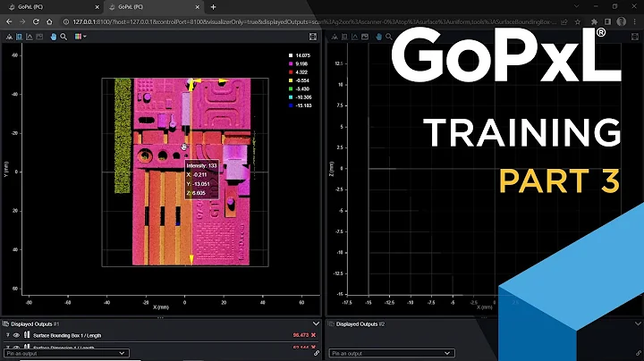
Task: Click the Displayed Outputs #1 panel icon
Action: click(x=5, y=324)
